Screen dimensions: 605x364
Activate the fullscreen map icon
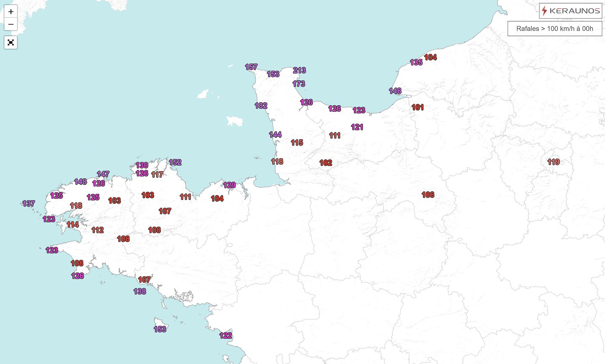pos(11,42)
